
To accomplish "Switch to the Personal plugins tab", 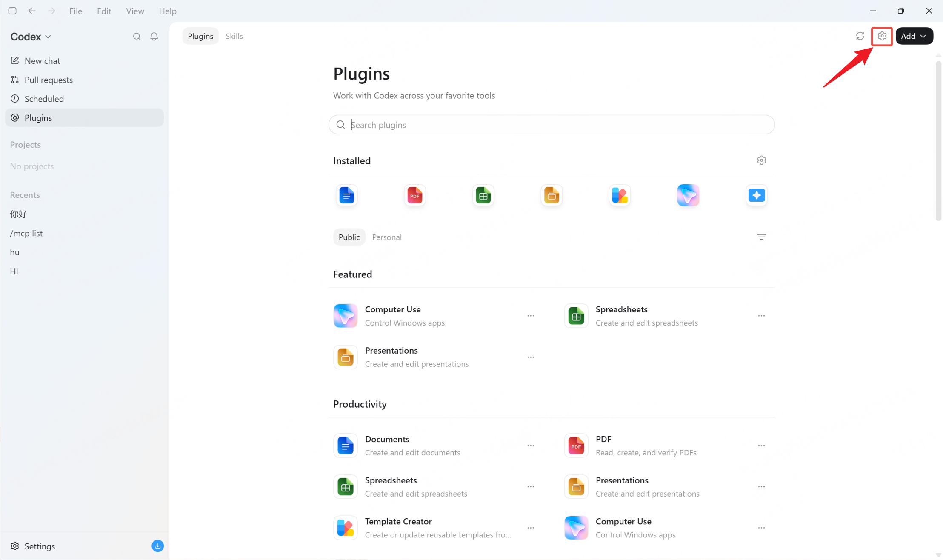I will 387,237.
